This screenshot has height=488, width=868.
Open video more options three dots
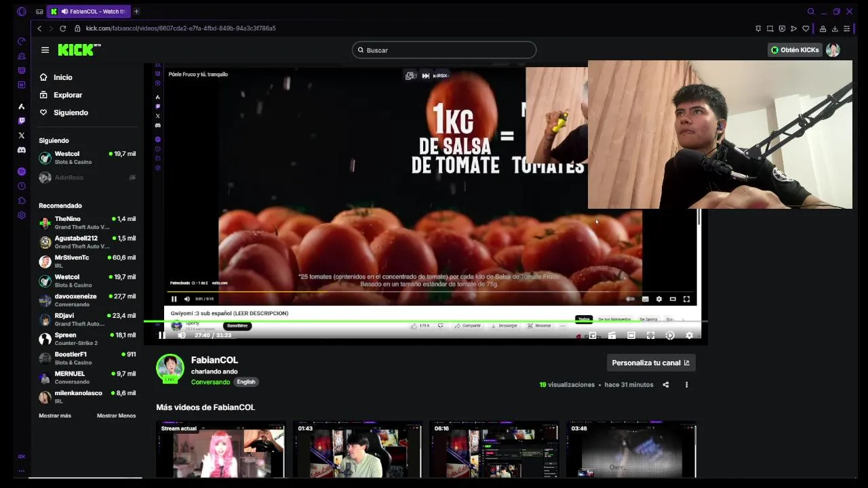point(686,385)
